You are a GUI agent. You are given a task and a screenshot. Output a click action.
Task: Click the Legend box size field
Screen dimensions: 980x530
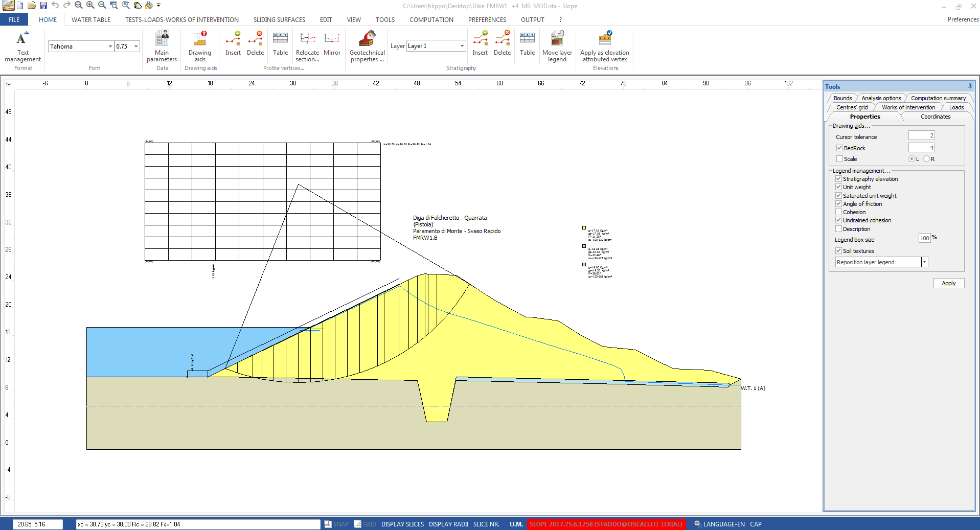[924, 238]
